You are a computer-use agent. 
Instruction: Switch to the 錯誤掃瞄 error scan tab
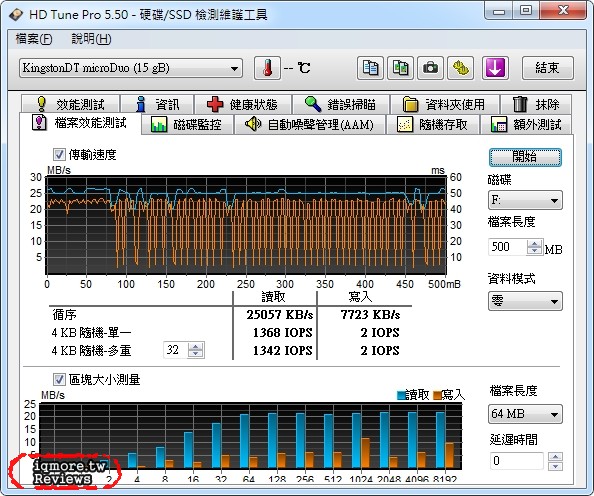[341, 104]
